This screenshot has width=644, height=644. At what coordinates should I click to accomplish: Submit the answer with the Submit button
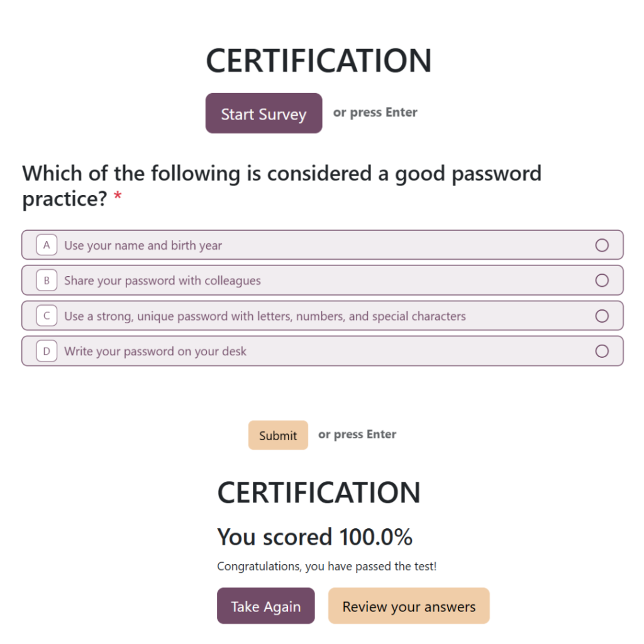[278, 435]
